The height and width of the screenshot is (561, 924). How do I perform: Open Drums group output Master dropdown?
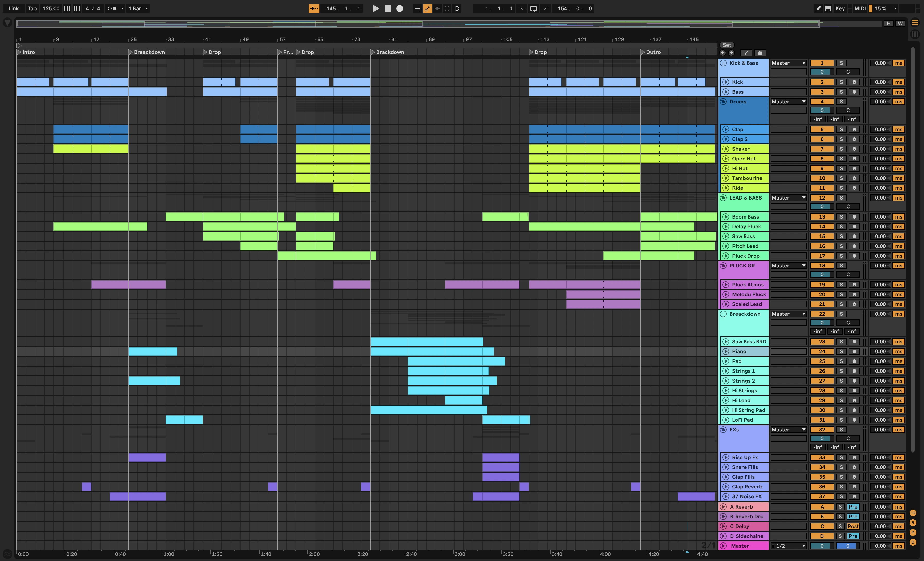(x=788, y=102)
